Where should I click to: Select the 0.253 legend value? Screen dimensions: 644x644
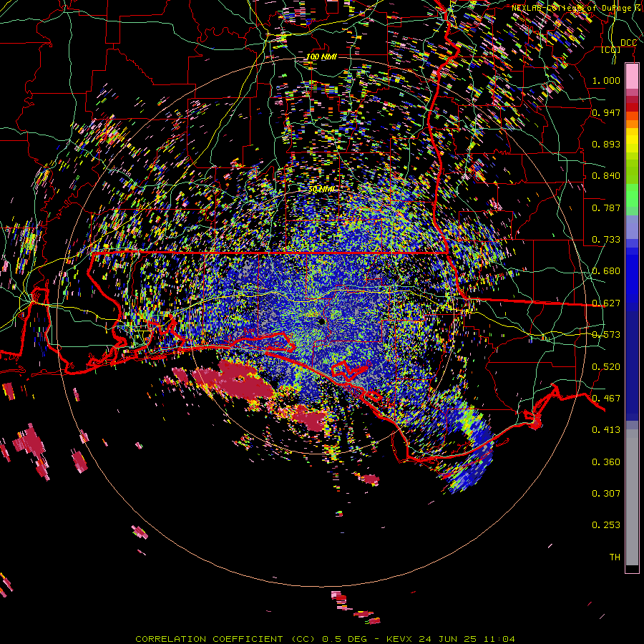(606, 525)
